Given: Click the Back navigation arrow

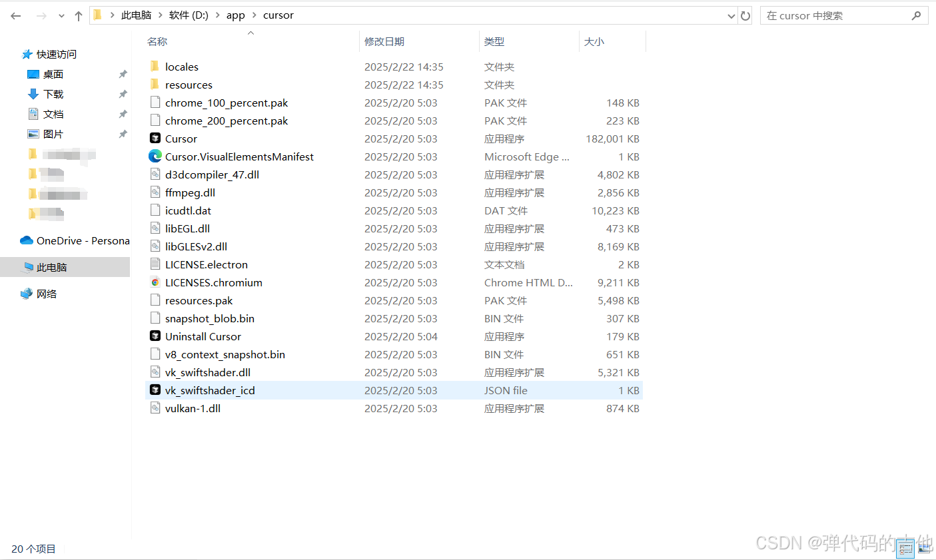Looking at the screenshot, I should click(16, 15).
